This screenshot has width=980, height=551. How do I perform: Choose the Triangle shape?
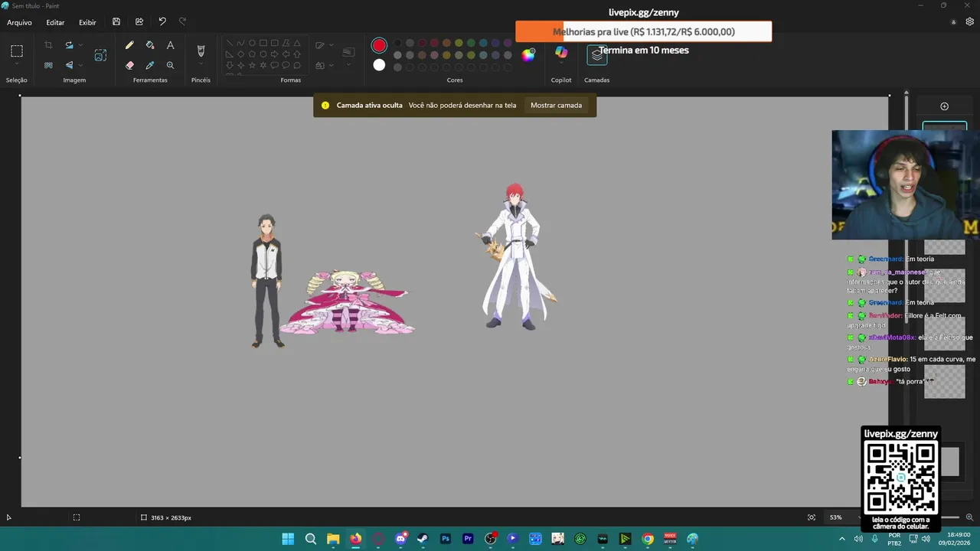[297, 43]
